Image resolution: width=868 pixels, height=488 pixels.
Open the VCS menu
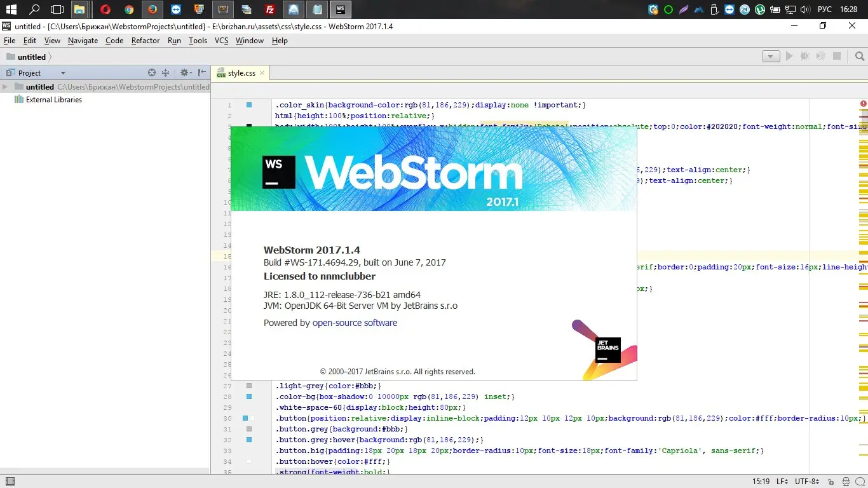(221, 41)
